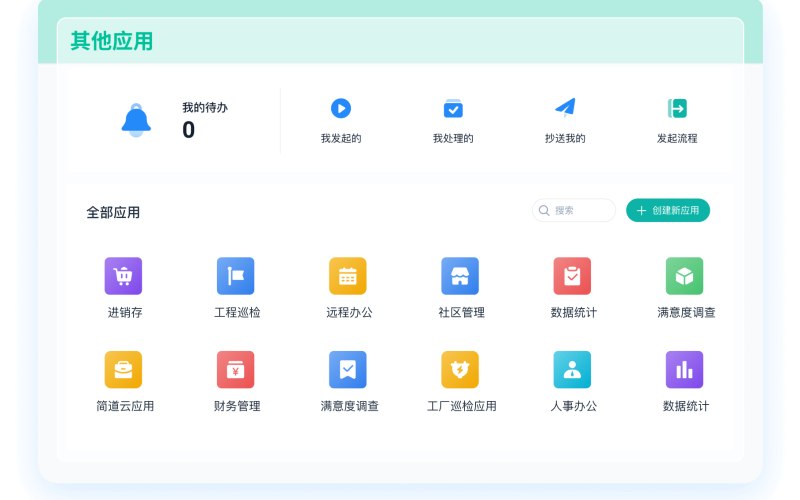Open the 进销存 shopping cart app icon
800x500 pixels.
(123, 276)
